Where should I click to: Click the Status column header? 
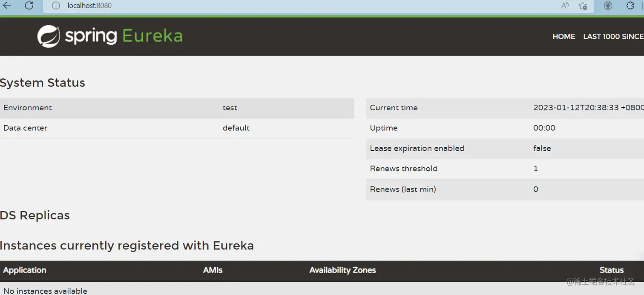(x=612, y=270)
